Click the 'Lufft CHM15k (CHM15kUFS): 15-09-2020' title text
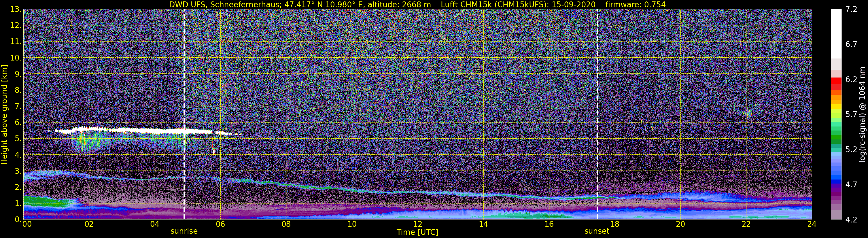Screen dimensions: 868x238 coord(518,4)
